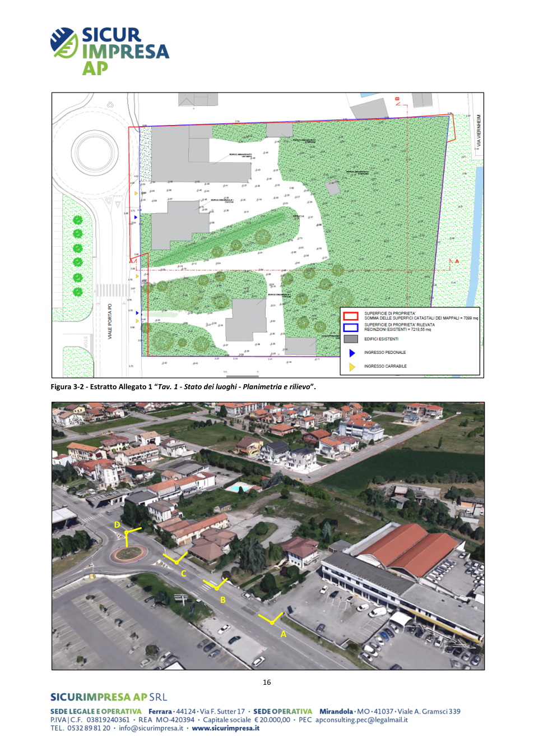This screenshot has width=534, height=756.
Task: Click the blue Ingresso Pedonale triangle icon
Action: tap(352, 353)
